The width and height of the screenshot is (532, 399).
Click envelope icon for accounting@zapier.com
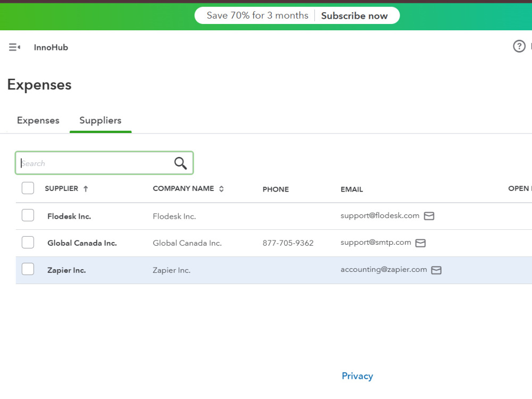(436, 270)
